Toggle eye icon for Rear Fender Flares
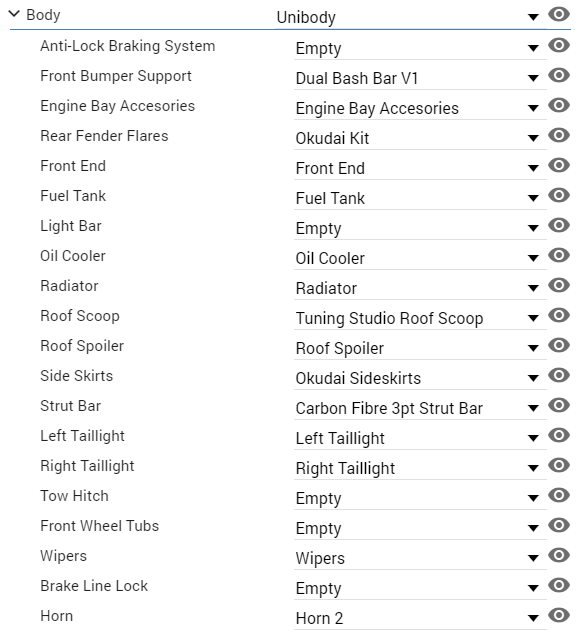580x632 pixels. tap(559, 135)
